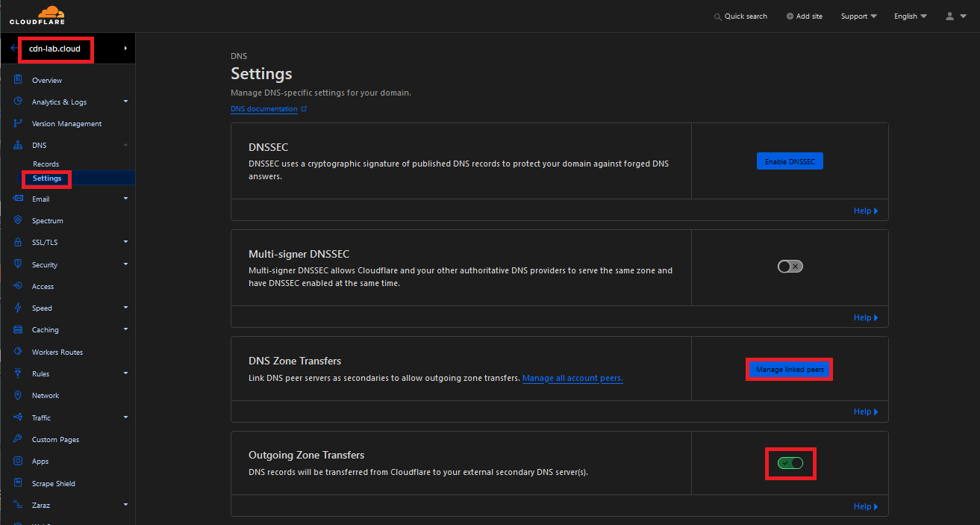Enable the Multi-signer DNSSEC toggle

click(790, 267)
